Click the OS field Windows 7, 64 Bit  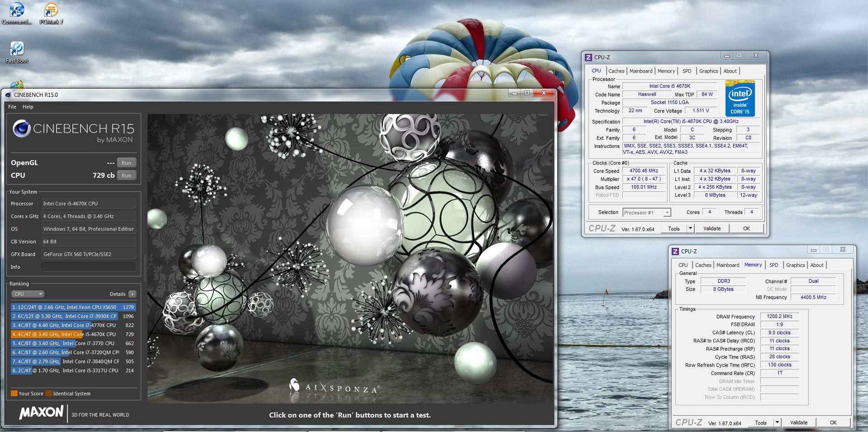click(x=89, y=229)
